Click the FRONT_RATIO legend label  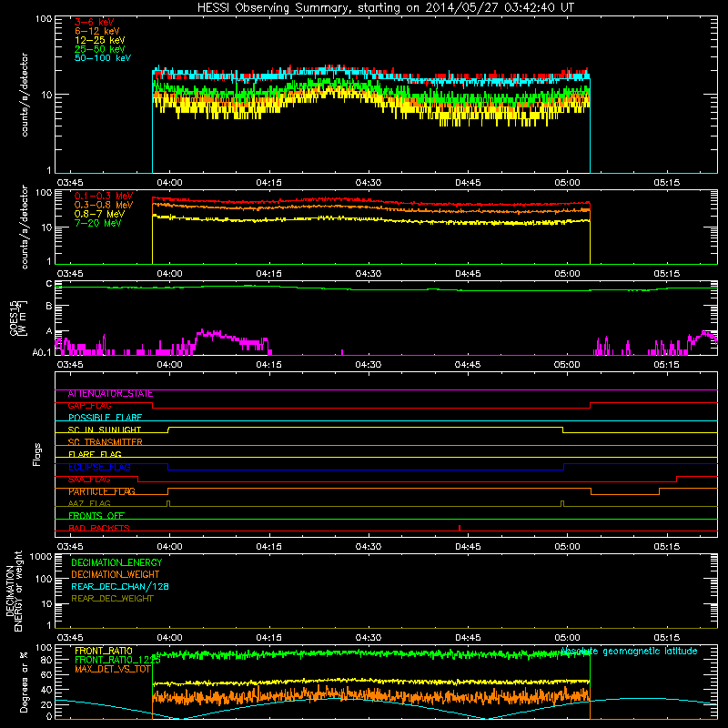(x=104, y=651)
